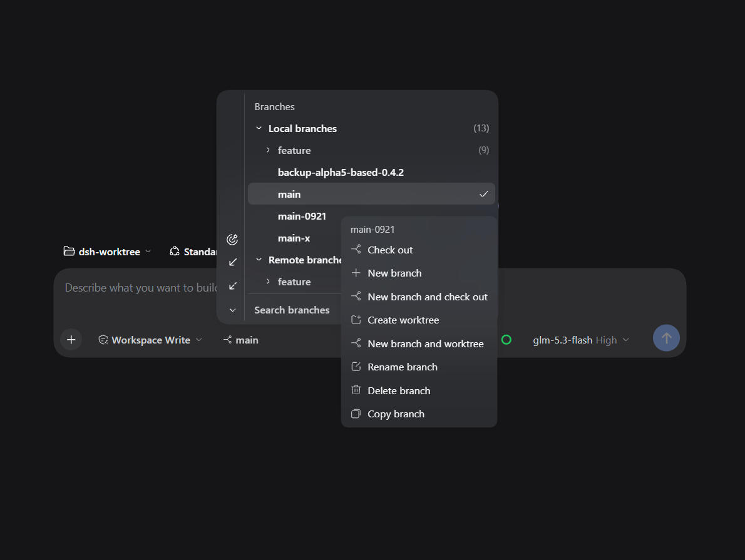
Task: Open the main branch selector in prompt bar
Action: point(241,340)
